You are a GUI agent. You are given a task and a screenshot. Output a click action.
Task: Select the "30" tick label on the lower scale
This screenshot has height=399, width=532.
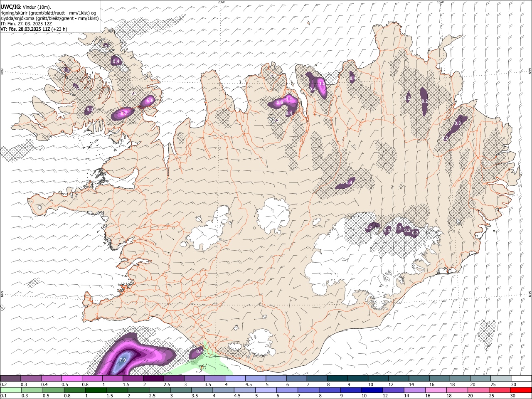[512, 396]
